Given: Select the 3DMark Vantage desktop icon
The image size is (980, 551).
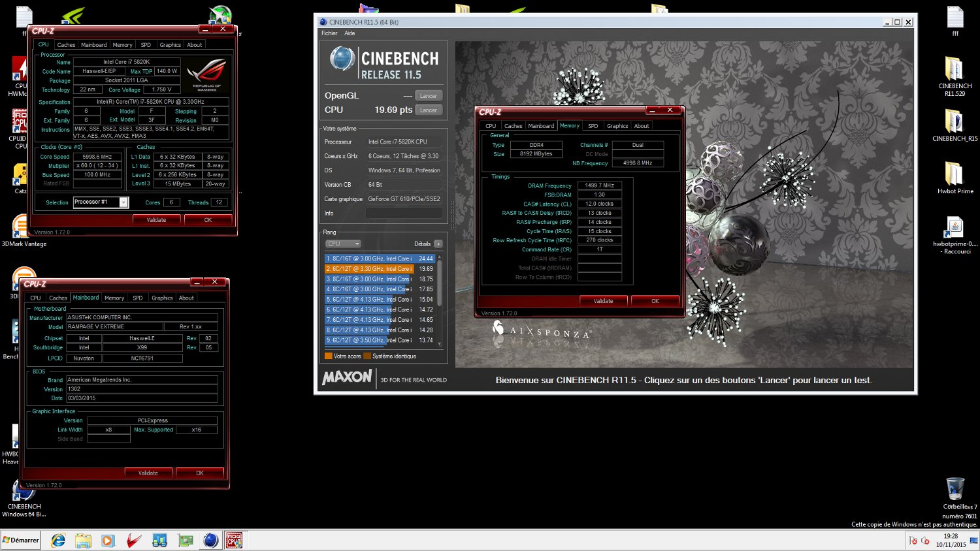Looking at the screenshot, I should pos(24,232).
